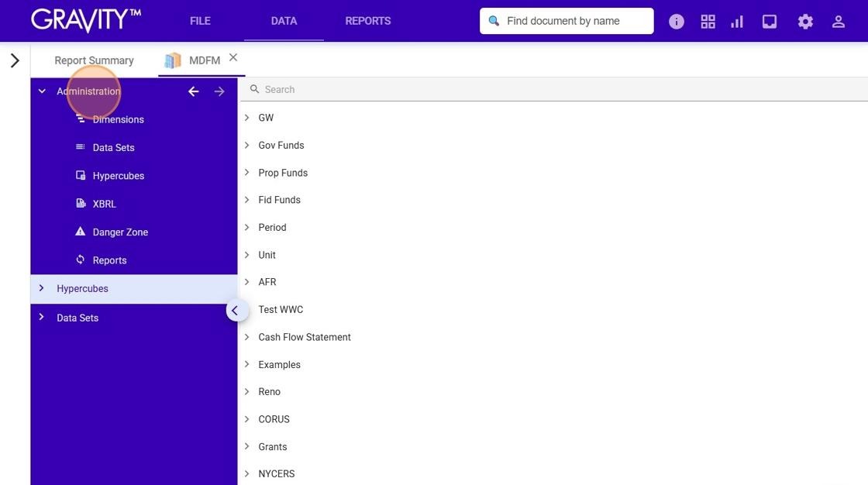Click the Dimensions icon in the sidebar
Viewport: 868px width, 485px height.
point(81,119)
